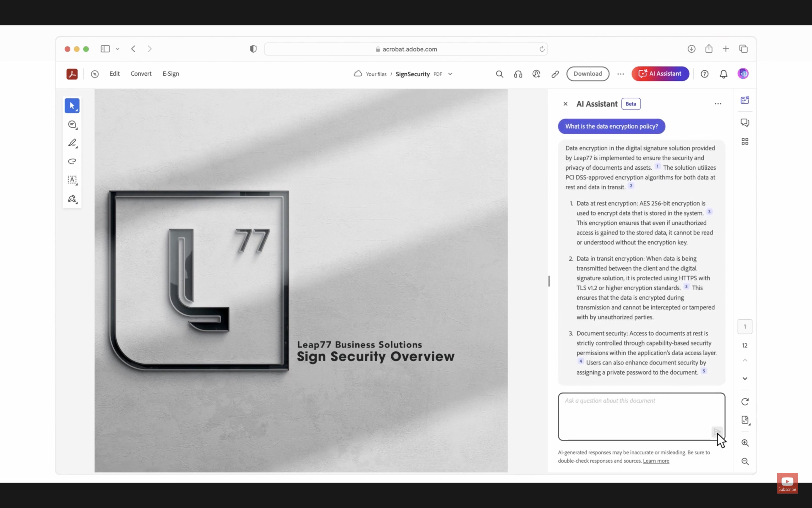The height and width of the screenshot is (508, 812).
Task: Click the Safari address bar
Action: pyautogui.click(x=406, y=49)
